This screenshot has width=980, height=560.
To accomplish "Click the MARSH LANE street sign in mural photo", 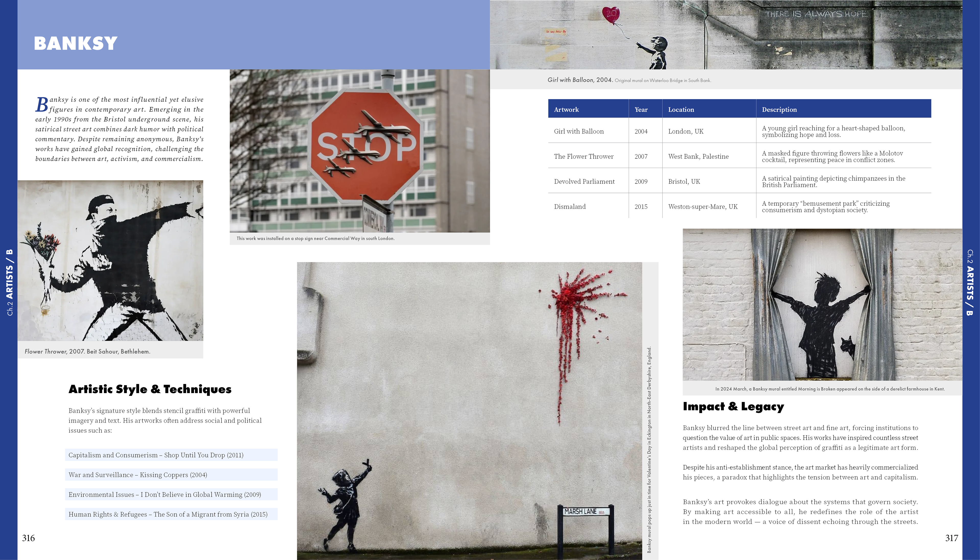I will coord(586,512).
